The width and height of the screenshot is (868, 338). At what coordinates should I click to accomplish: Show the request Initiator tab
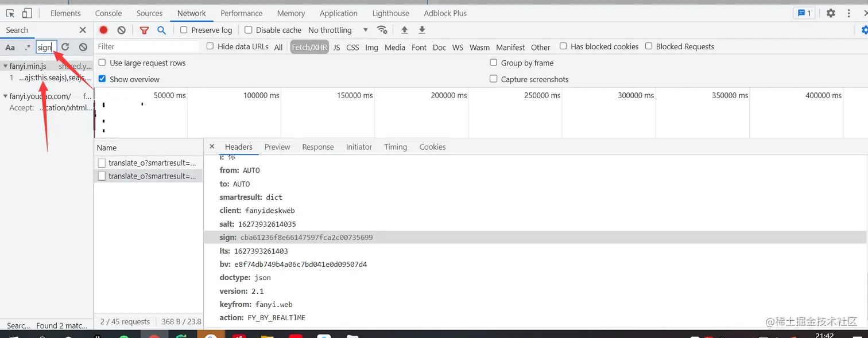pyautogui.click(x=359, y=147)
